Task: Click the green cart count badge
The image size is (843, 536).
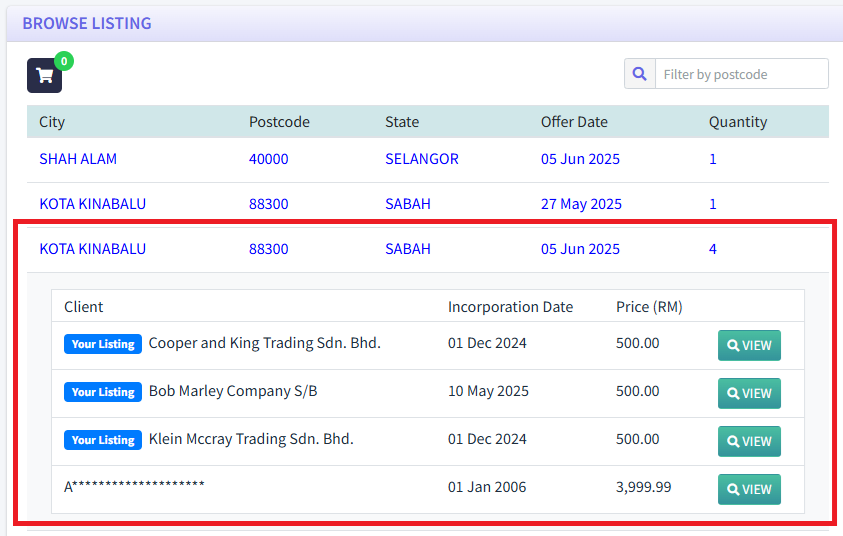Action: pos(64,62)
